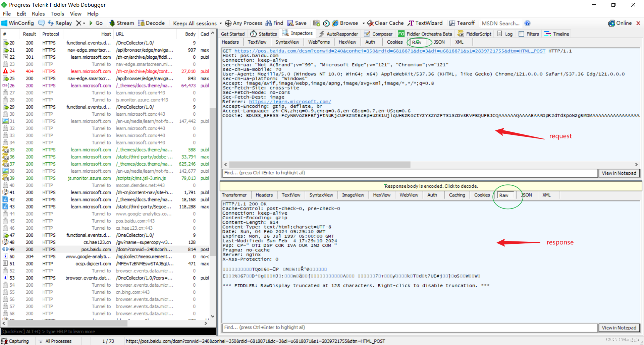The height and width of the screenshot is (345, 644).
Task: Open the Rules menu
Action: 38,14
